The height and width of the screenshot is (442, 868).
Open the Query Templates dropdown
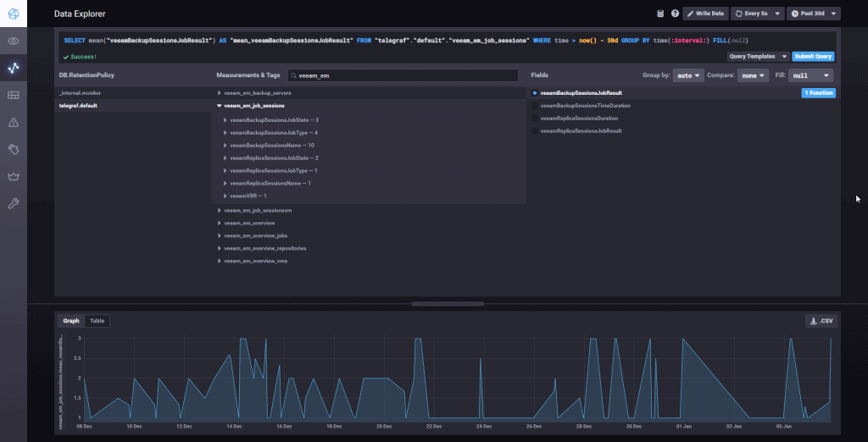(759, 57)
